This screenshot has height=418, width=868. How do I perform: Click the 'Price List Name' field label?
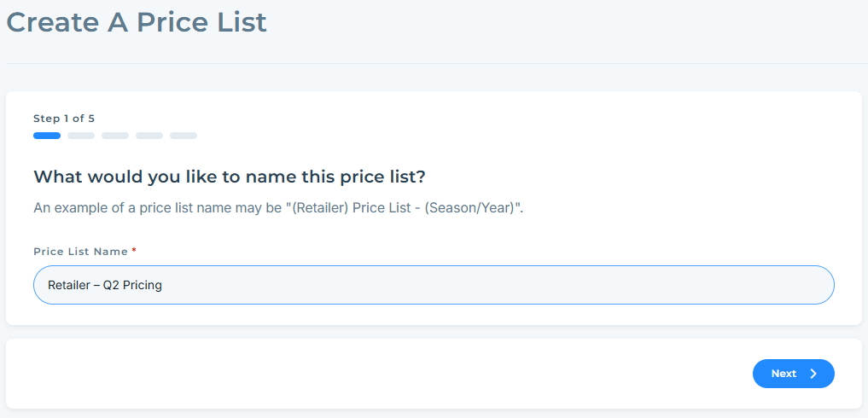click(80, 252)
